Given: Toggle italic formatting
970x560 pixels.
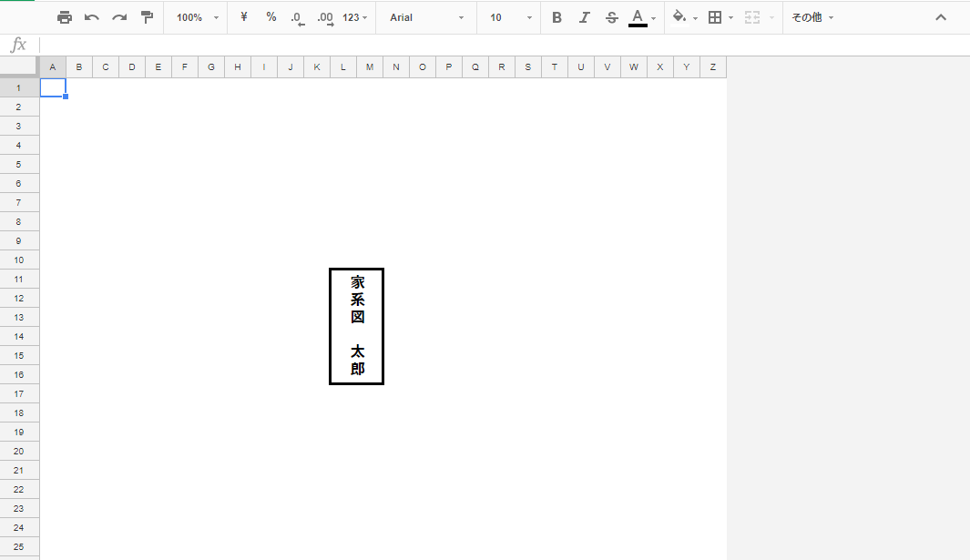Looking at the screenshot, I should click(x=585, y=17).
